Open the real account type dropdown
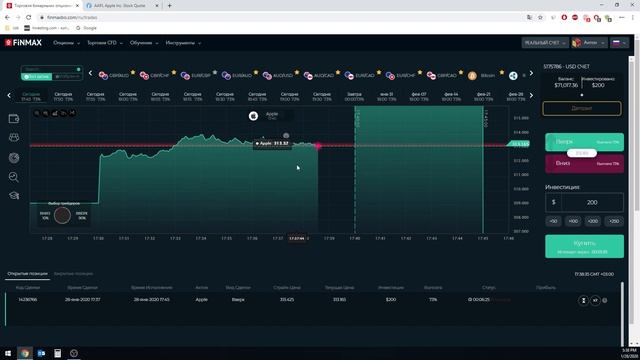This screenshot has width=640, height=360. 545,43
